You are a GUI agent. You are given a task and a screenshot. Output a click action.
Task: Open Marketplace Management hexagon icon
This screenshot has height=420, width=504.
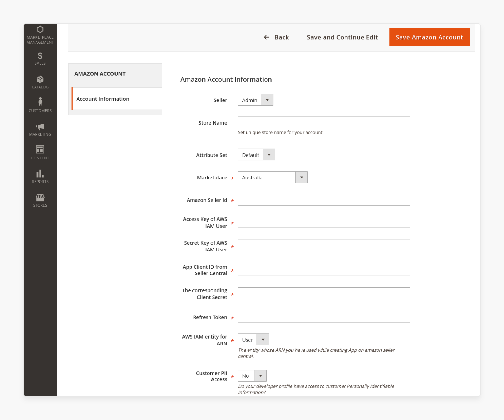(x=40, y=30)
